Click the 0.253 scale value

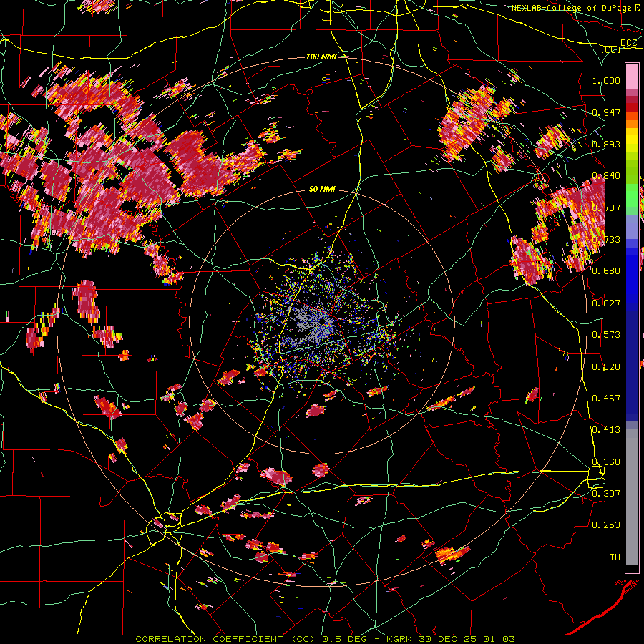(606, 525)
